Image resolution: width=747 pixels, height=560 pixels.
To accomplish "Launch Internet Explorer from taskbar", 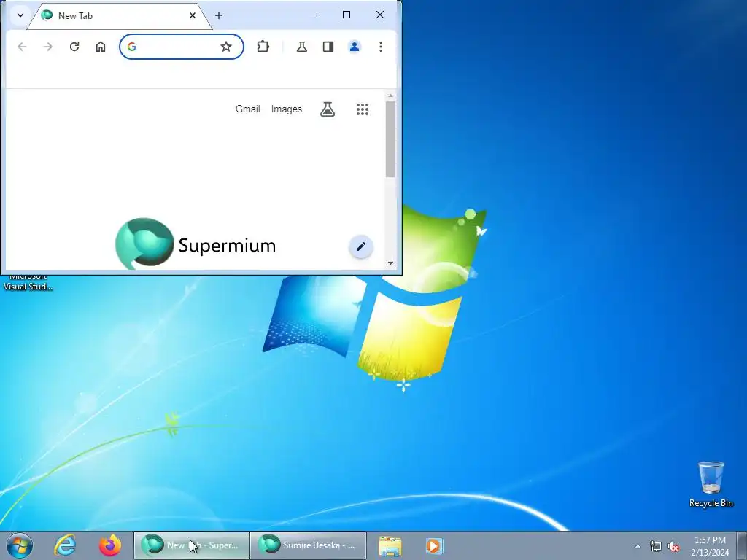I will 65,545.
